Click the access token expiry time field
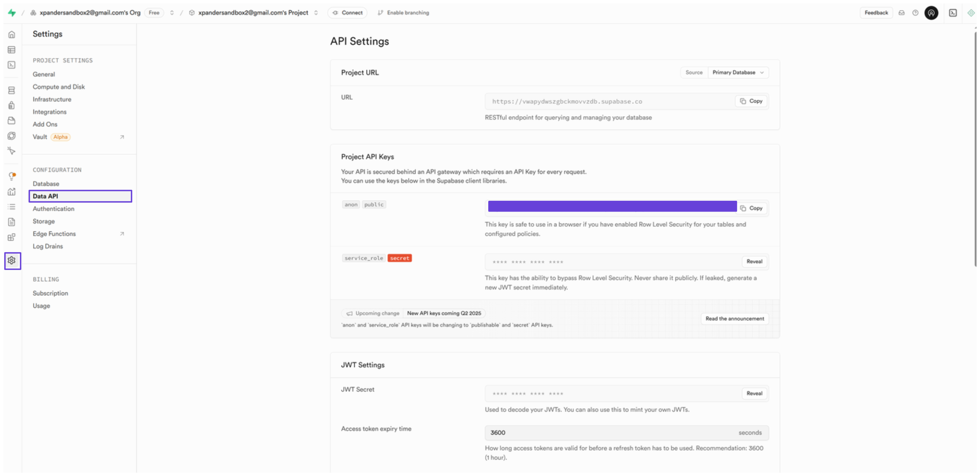The image size is (980, 476). click(609, 433)
